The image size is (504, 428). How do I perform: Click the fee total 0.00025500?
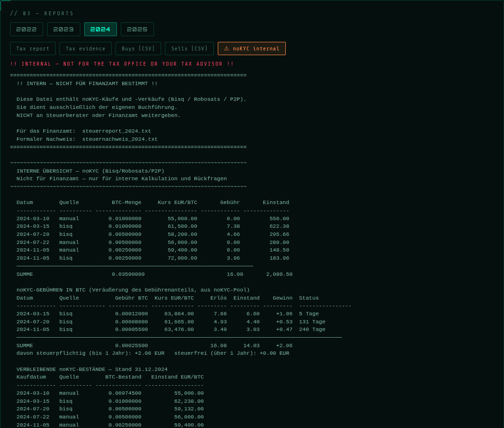(131, 346)
